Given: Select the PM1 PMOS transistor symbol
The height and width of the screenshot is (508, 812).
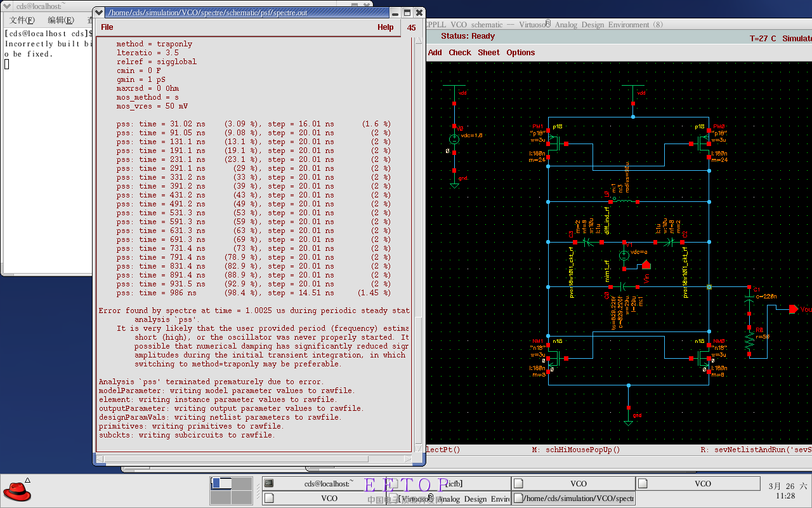Looking at the screenshot, I should [x=555, y=144].
